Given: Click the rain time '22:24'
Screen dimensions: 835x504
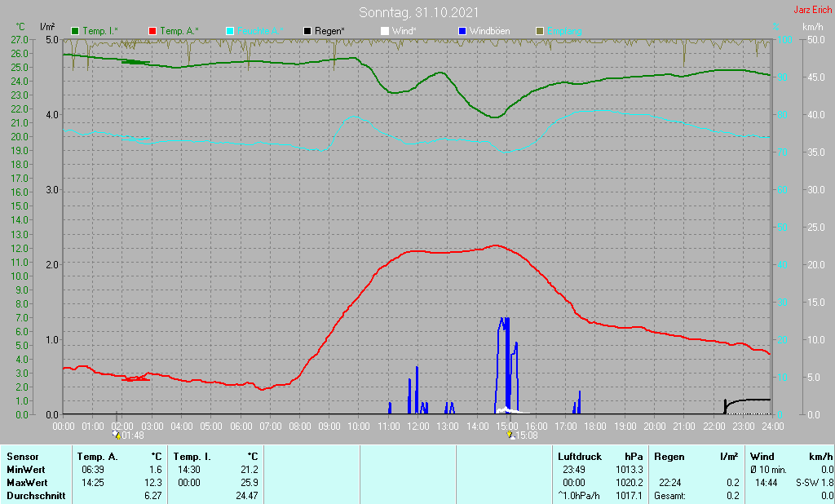Looking at the screenshot, I should point(670,483).
